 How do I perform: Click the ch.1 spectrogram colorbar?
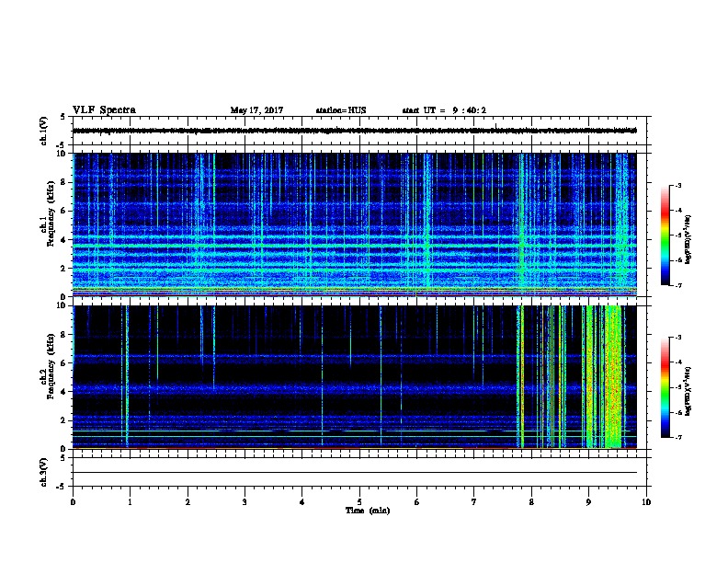point(665,236)
